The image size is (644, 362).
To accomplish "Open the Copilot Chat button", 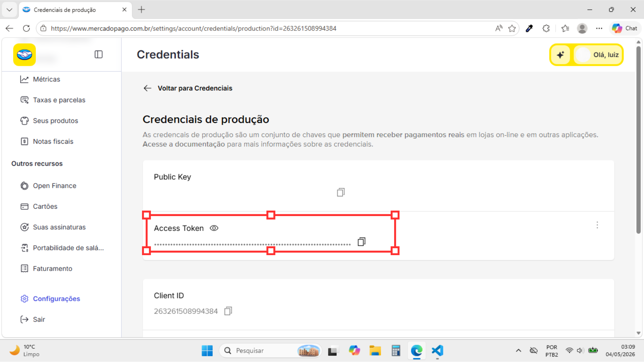I will pyautogui.click(x=625, y=28).
